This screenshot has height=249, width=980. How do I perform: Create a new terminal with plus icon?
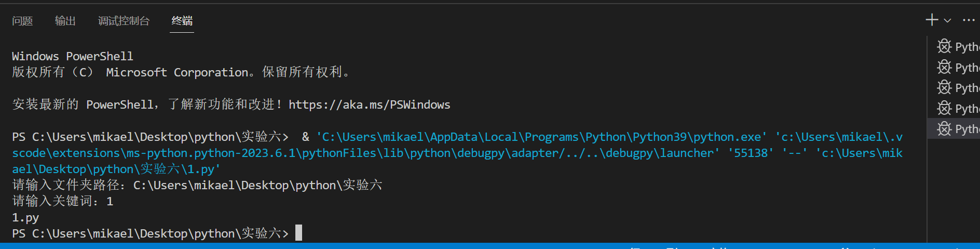(x=932, y=20)
